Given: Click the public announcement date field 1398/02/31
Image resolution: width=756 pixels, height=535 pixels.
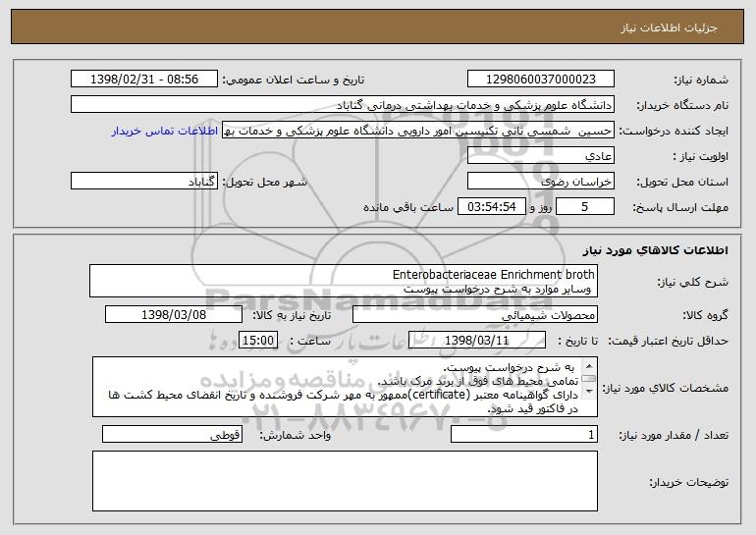Looking at the screenshot, I should point(144,80).
